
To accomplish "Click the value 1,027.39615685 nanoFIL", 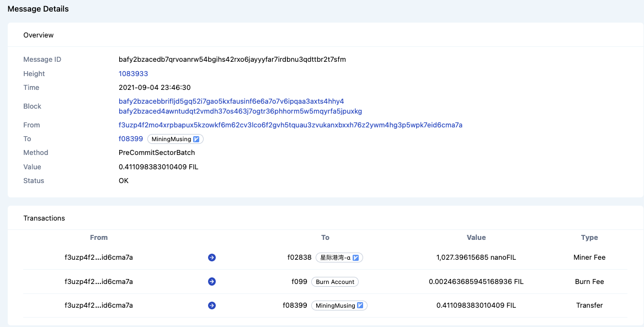I will coord(476,258).
